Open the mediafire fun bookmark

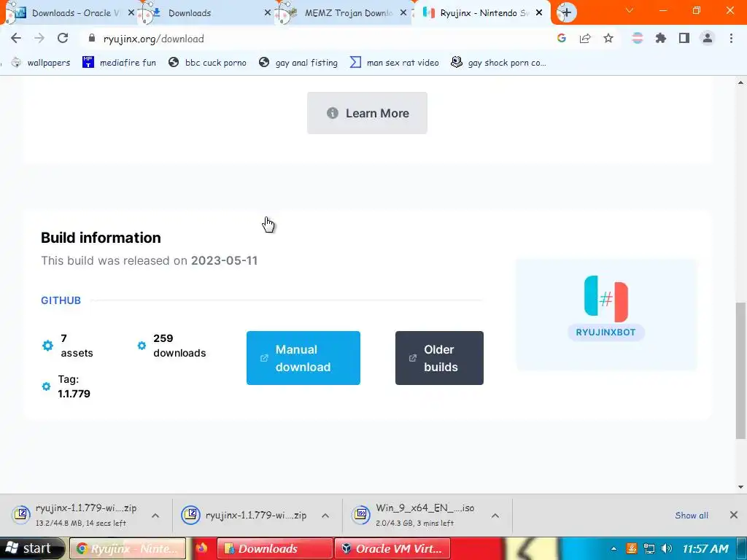click(x=119, y=63)
